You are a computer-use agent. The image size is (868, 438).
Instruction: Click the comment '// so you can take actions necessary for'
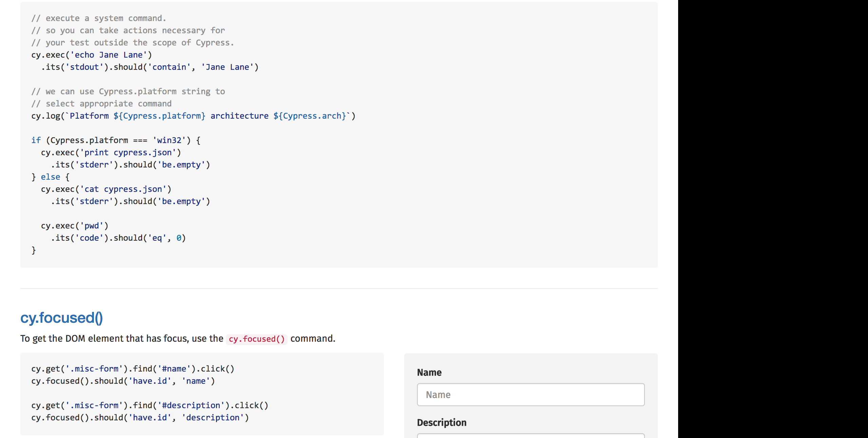pyautogui.click(x=128, y=31)
